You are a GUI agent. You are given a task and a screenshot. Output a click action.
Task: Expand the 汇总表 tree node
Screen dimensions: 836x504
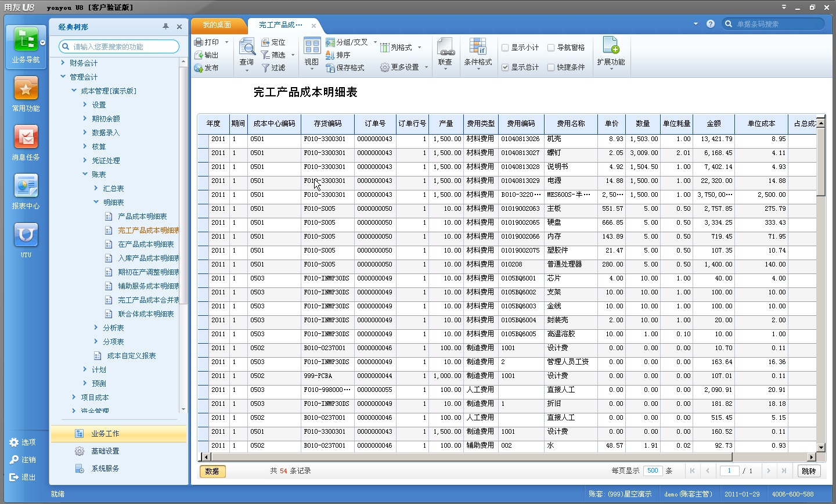pos(96,188)
